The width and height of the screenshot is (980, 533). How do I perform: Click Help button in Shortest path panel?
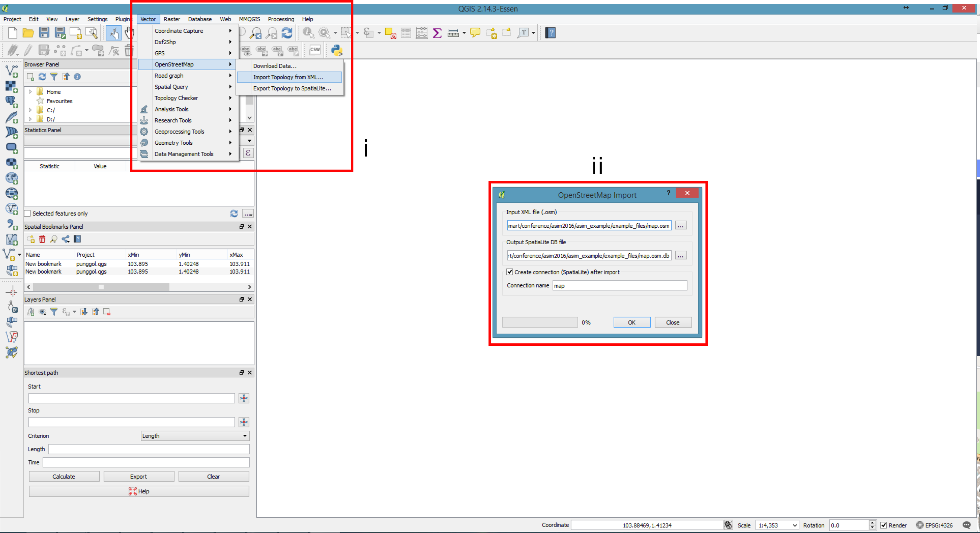139,491
